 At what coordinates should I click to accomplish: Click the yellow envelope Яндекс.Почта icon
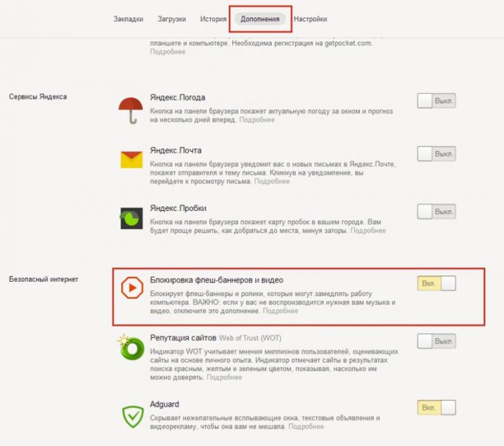point(131,159)
